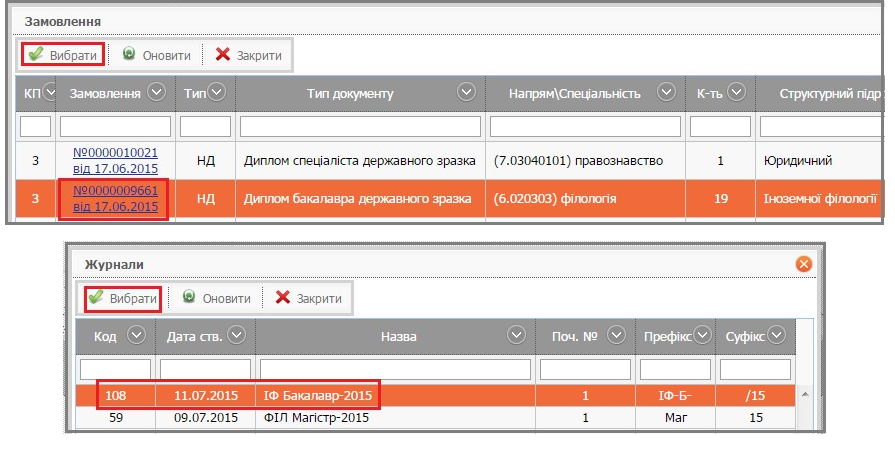Image resolution: width=895 pixels, height=457 pixels.
Task: Focus filter field under КП column
Action: [x=35, y=127]
